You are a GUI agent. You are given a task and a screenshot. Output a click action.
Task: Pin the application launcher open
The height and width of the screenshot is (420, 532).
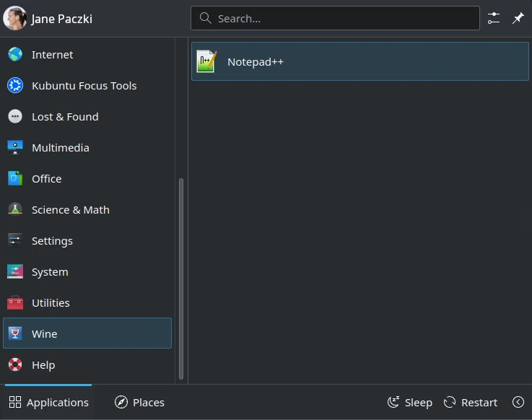coord(518,18)
